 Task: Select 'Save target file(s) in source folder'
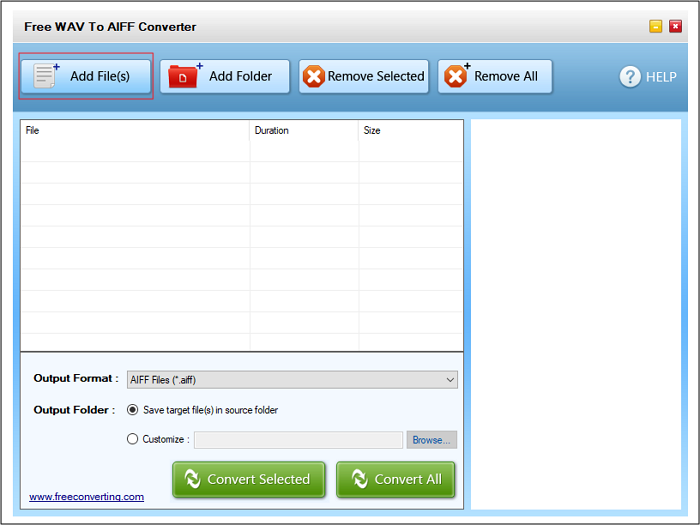tap(133, 410)
